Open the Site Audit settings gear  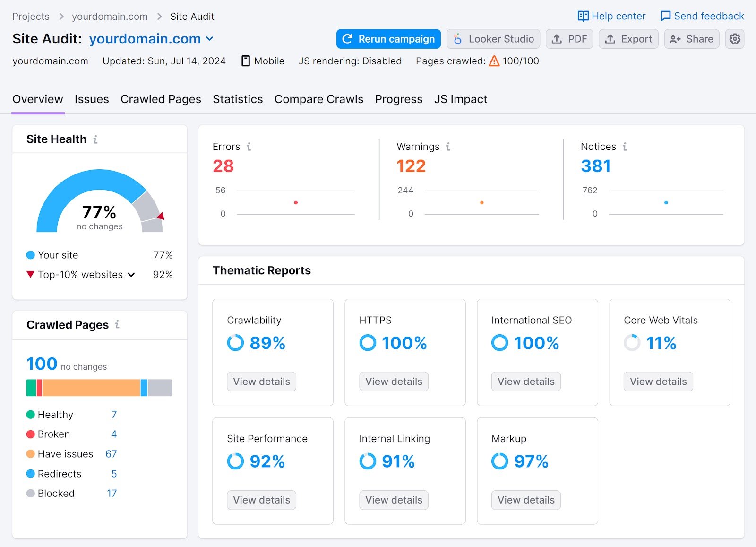click(x=734, y=39)
